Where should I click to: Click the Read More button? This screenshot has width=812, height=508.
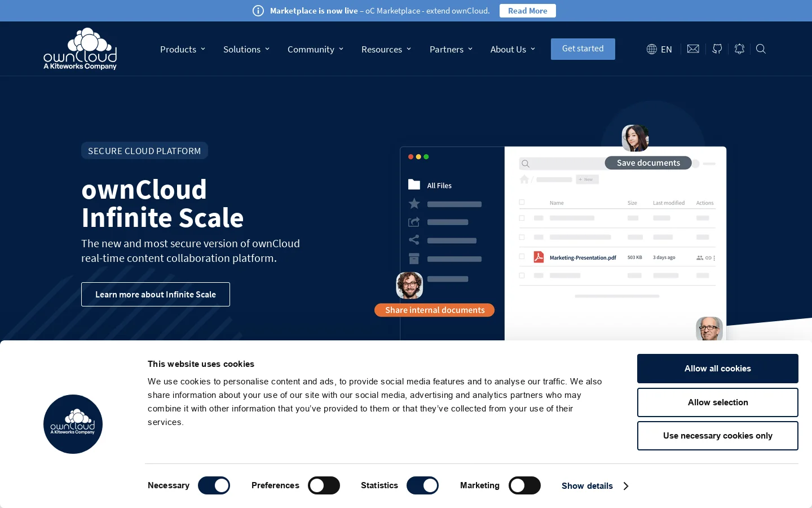pyautogui.click(x=528, y=11)
